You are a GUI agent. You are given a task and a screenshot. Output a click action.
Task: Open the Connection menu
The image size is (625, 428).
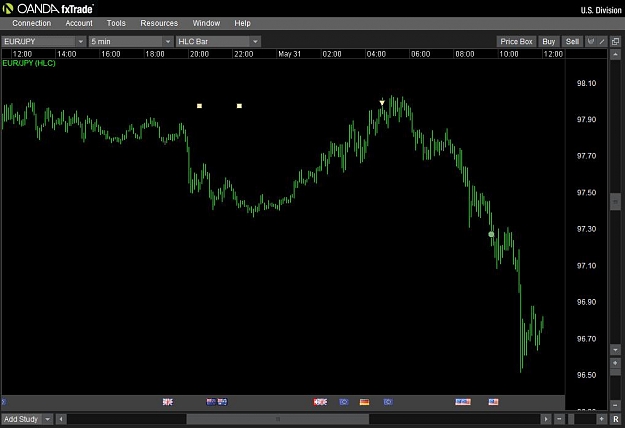point(31,23)
